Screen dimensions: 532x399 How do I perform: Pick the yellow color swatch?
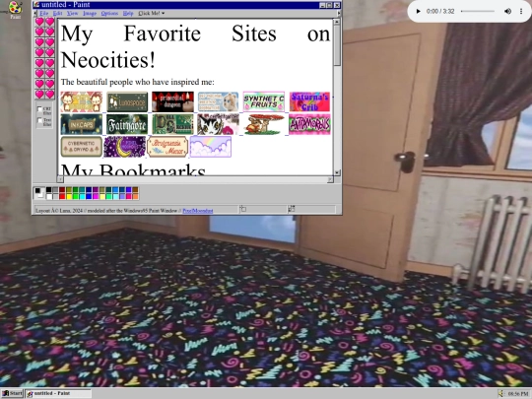69,196
